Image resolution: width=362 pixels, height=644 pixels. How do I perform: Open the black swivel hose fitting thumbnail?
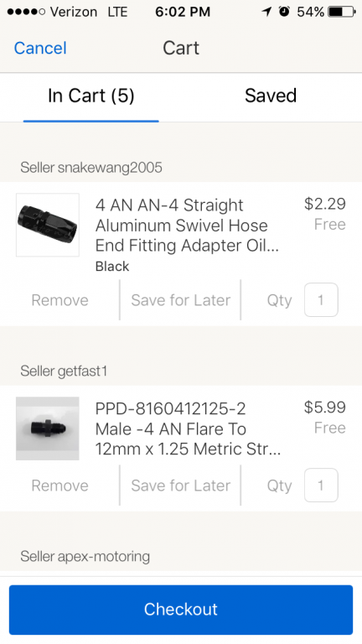48,225
